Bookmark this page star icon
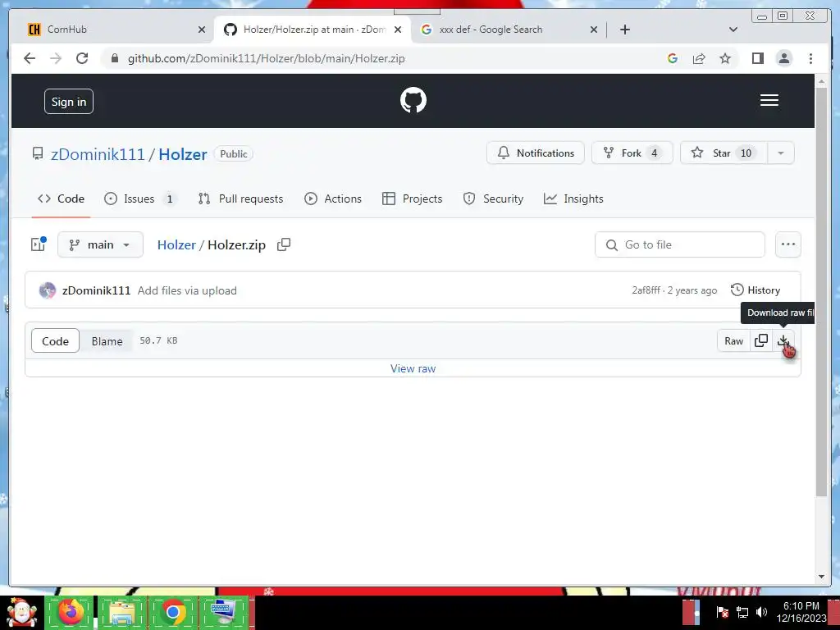Image resolution: width=840 pixels, height=630 pixels. pos(725,58)
